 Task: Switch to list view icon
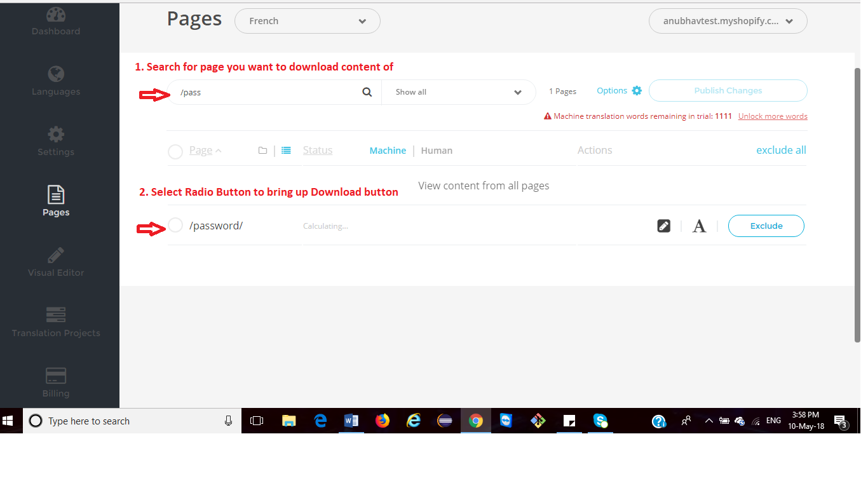[287, 151]
